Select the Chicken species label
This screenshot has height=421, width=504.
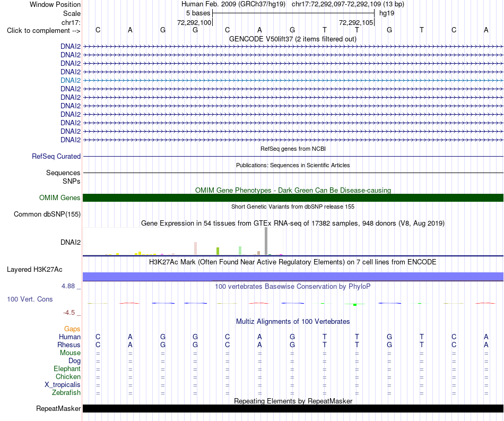68,376
